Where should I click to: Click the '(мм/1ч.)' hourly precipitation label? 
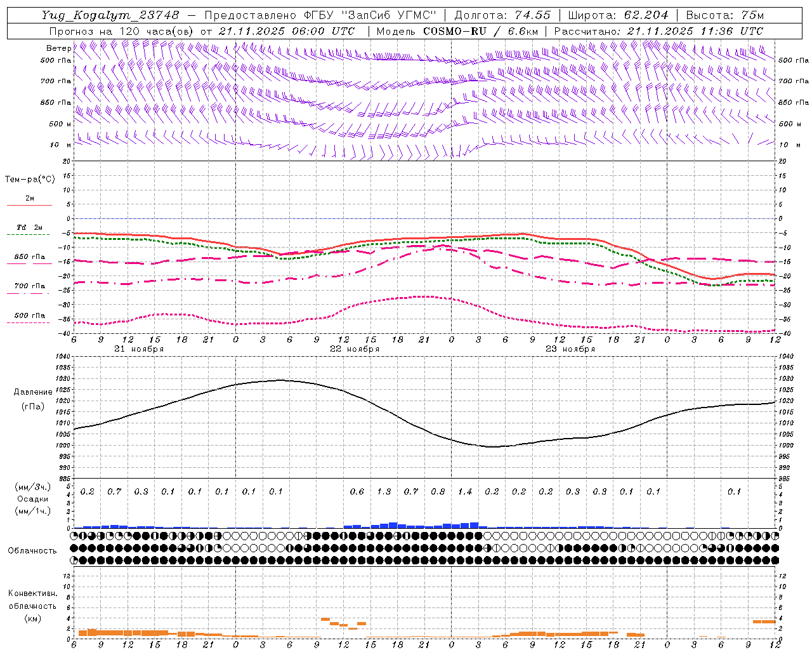(33, 511)
